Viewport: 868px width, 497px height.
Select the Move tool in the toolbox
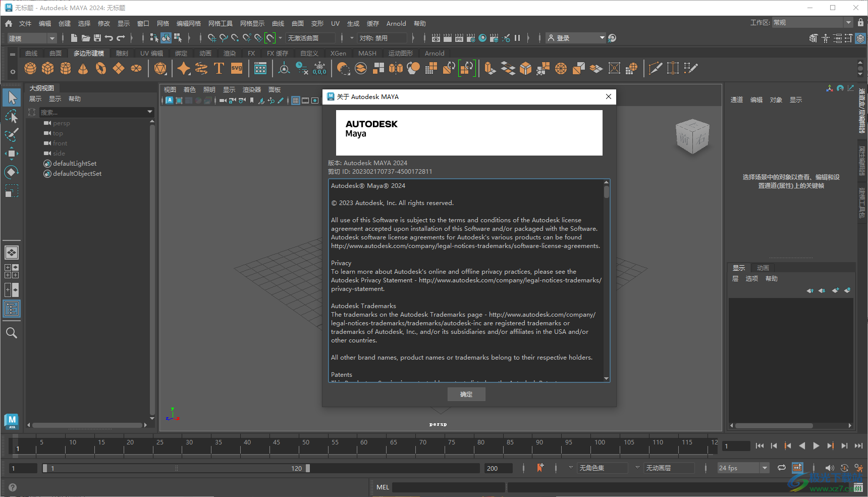[11, 154]
